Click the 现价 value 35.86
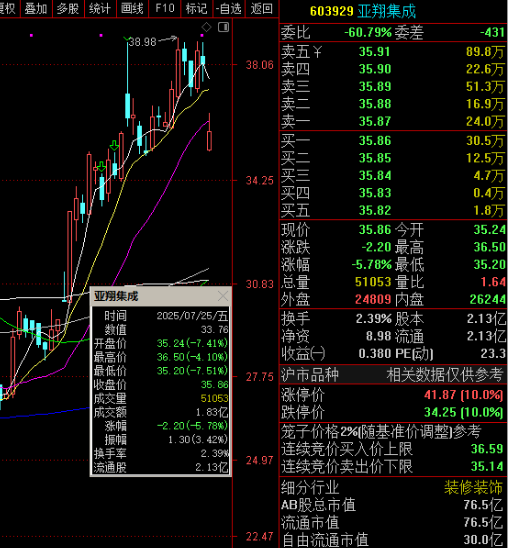 (375, 230)
